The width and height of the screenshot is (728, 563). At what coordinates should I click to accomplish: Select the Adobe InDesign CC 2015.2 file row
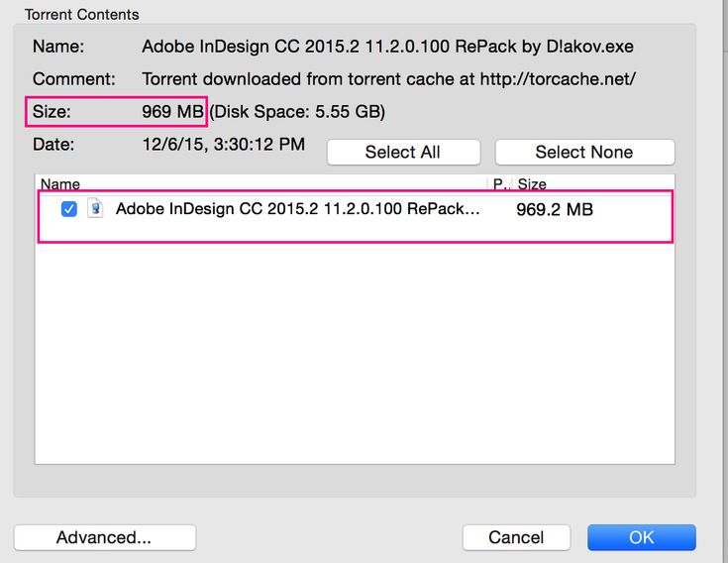pyautogui.click(x=355, y=209)
